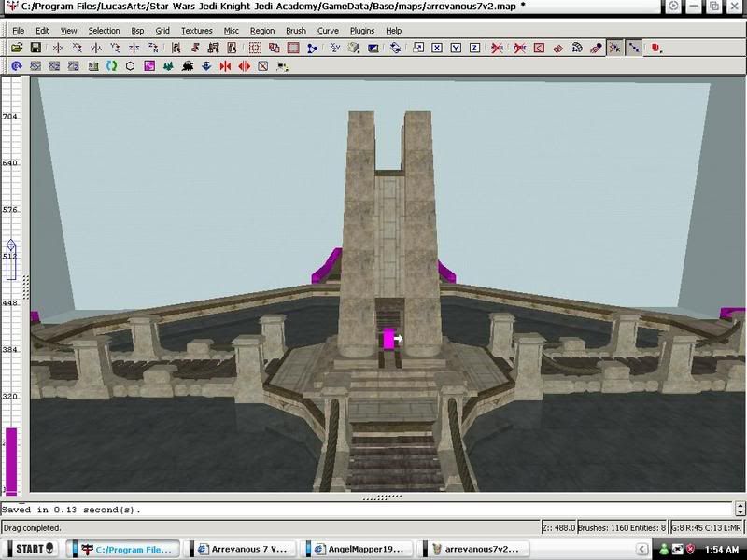This screenshot has height=560, width=747.
Task: Click the red inward-arrows plugin icon
Action: 225,66
